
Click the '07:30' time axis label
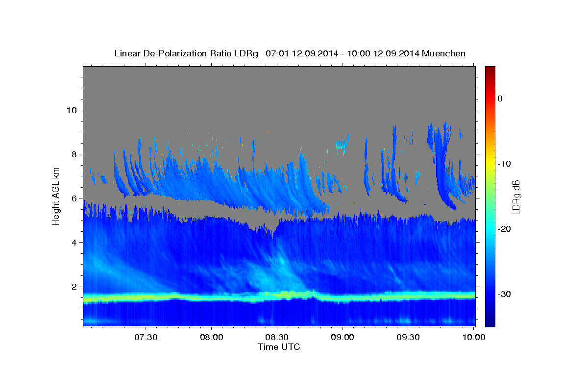[x=146, y=338]
